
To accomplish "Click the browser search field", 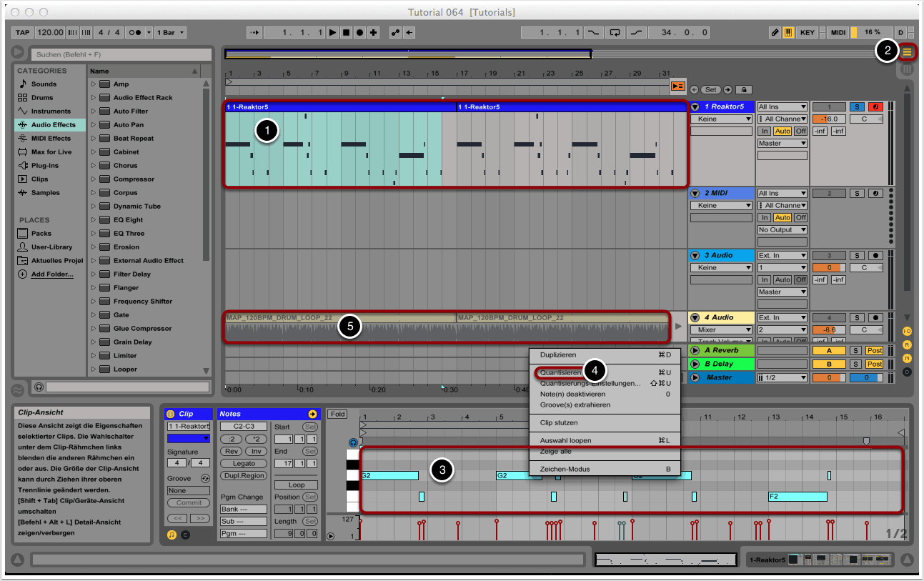I will click(120, 54).
